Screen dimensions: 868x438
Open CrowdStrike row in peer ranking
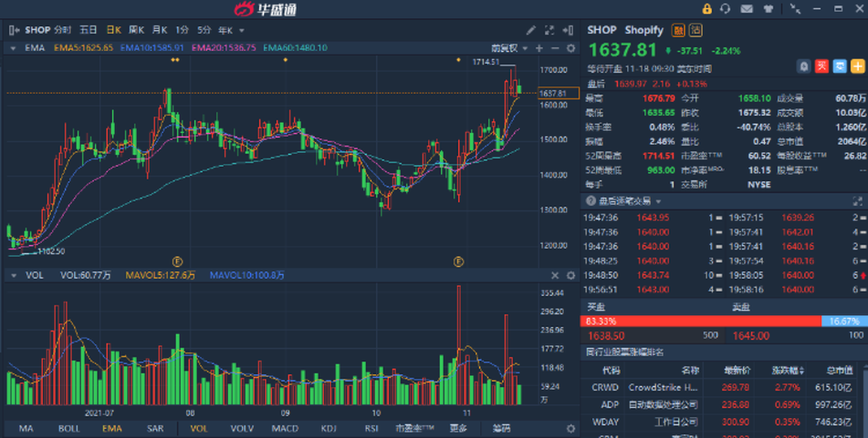[662, 387]
